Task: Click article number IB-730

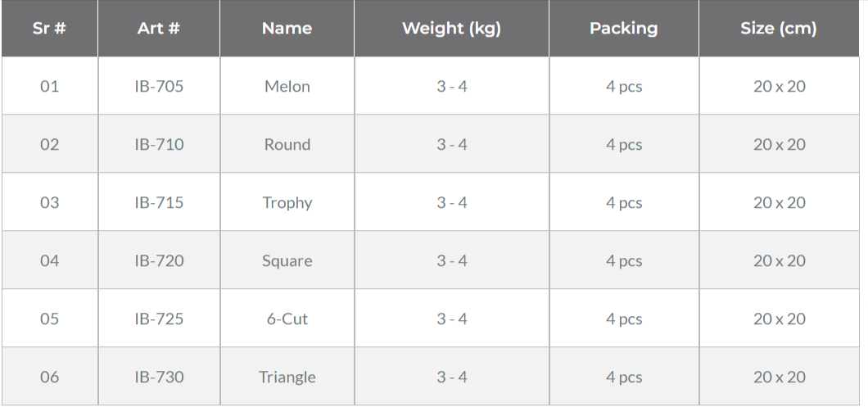Action: (x=159, y=377)
